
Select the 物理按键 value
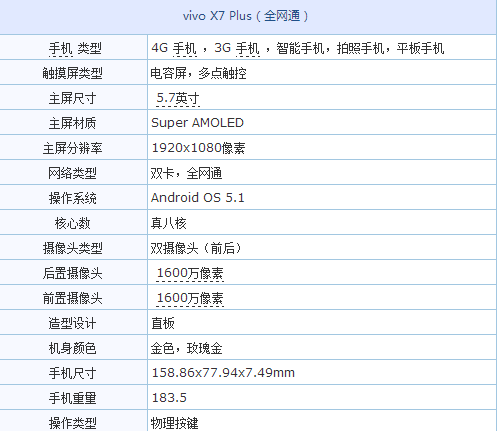(x=174, y=423)
